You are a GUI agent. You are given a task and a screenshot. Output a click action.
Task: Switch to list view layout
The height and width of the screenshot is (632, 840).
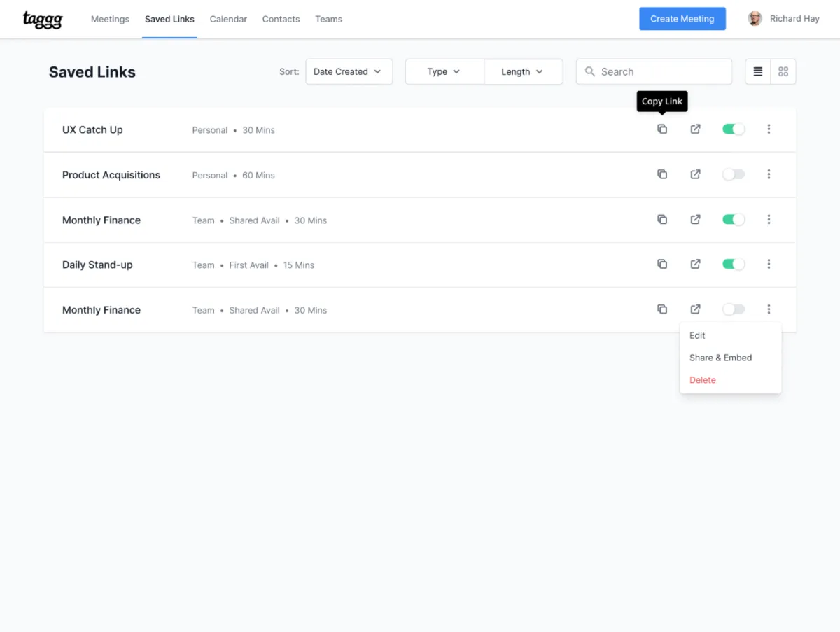point(758,71)
